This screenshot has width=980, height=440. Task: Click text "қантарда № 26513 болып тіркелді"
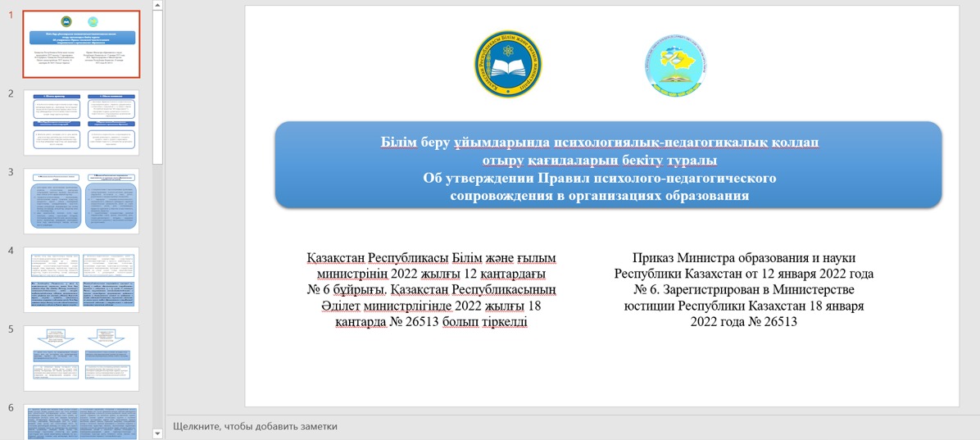(x=431, y=323)
